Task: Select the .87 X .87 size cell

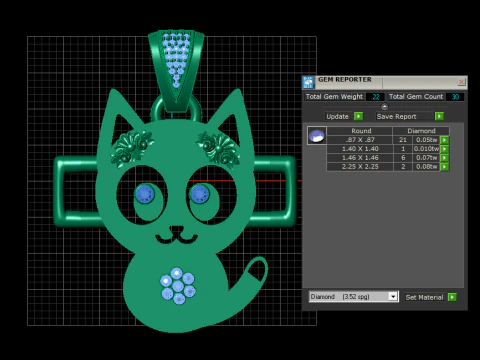Action: 360,140
